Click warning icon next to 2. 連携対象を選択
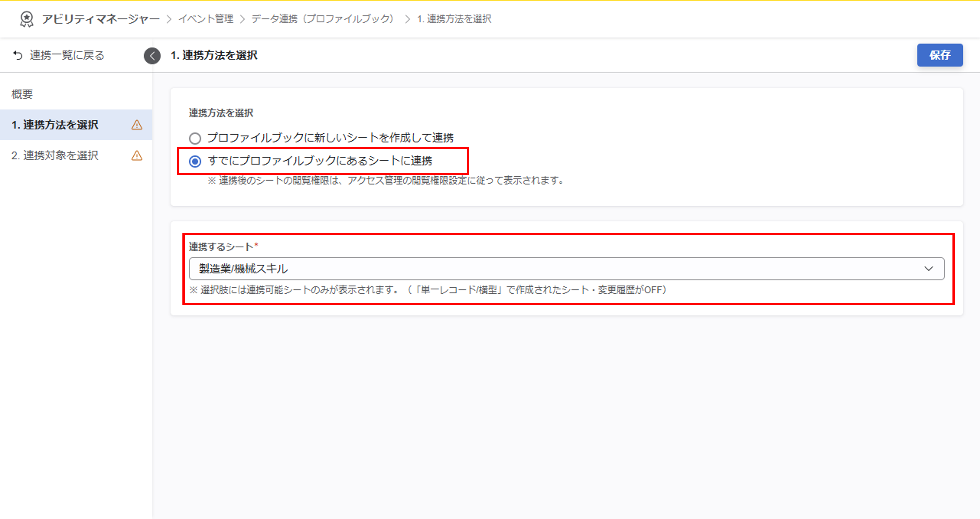Screen dimensions: 980x519 point(137,155)
